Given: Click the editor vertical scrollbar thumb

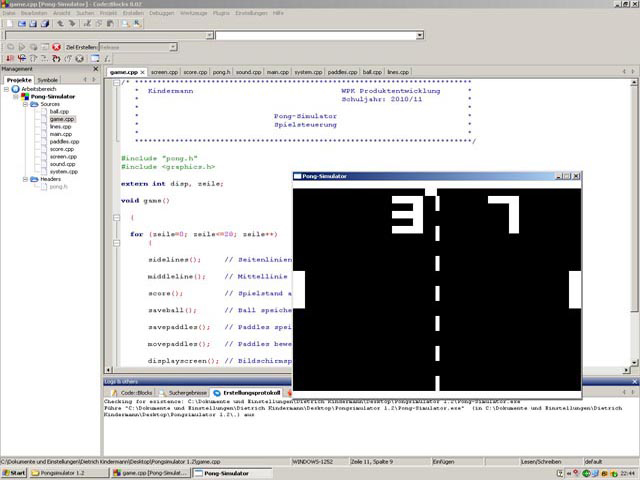Looking at the screenshot, I should pos(634,200).
